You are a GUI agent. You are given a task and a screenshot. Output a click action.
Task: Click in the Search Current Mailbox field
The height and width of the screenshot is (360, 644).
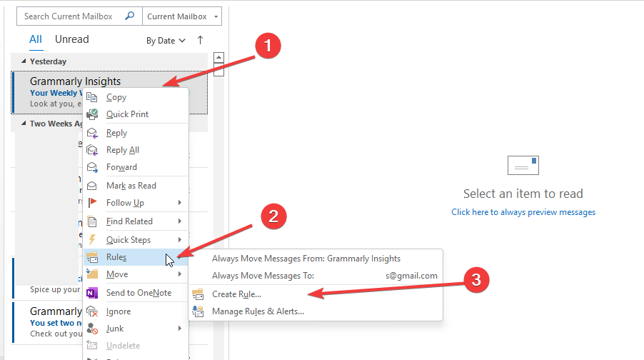click(71, 16)
